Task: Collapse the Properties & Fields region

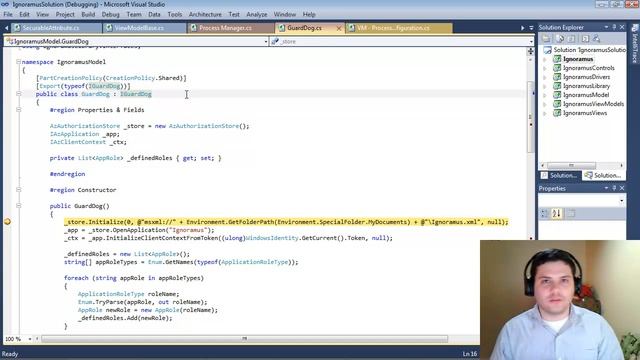Action: (18, 110)
